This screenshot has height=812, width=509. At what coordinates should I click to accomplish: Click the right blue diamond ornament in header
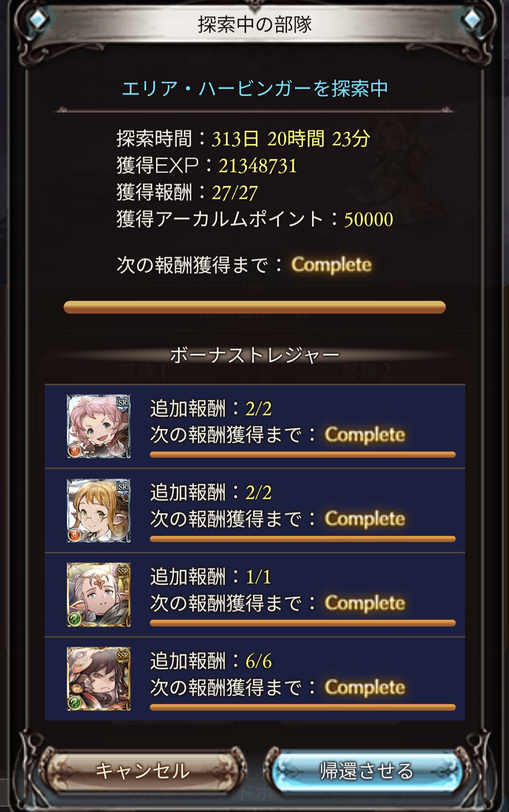pos(471,19)
